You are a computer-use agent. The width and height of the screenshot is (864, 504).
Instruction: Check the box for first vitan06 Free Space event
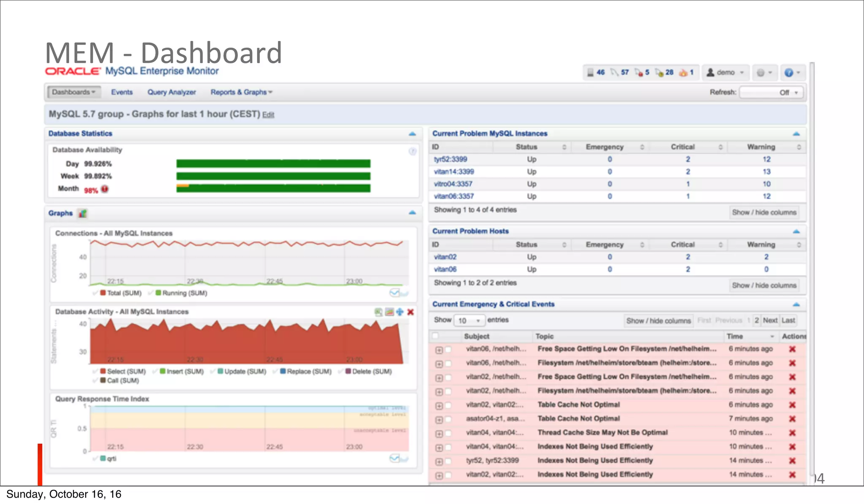(448, 350)
